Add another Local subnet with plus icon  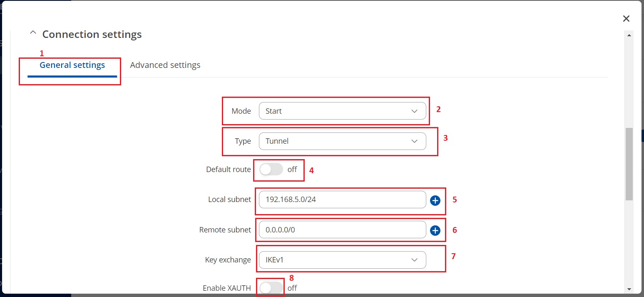pos(435,201)
